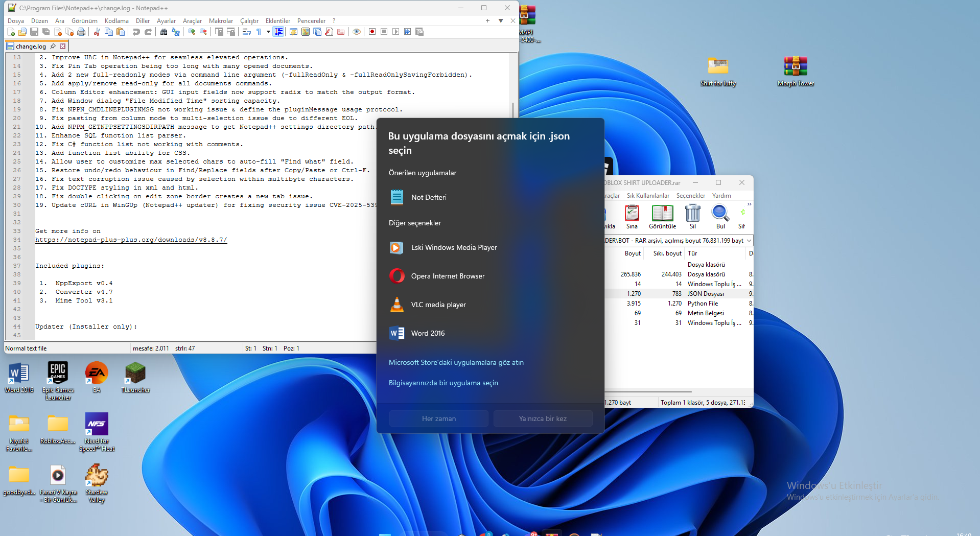Screen dimensions: 980x536
Task: Click the Zoom Out icon in Notepad++
Action: pos(203,32)
